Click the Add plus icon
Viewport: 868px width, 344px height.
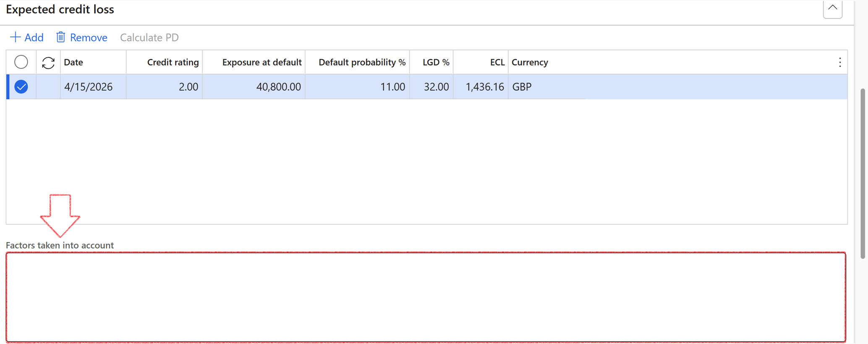tap(15, 37)
